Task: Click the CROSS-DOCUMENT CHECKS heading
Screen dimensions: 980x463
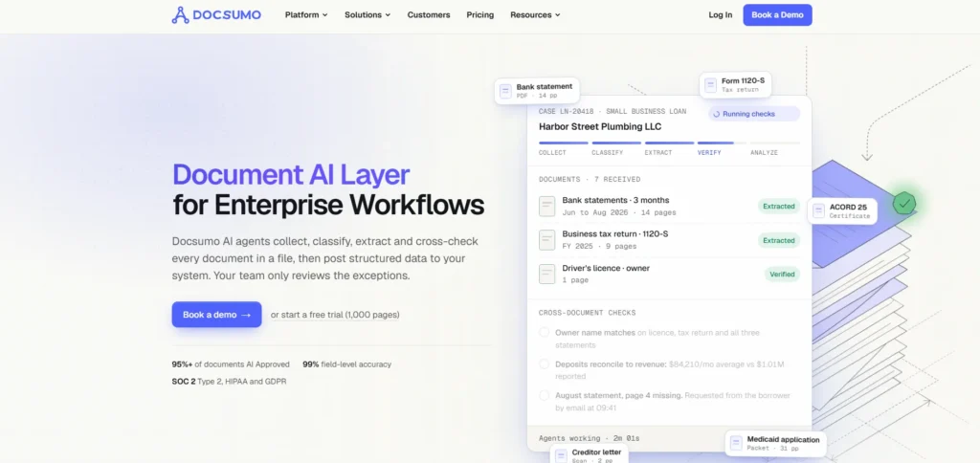Action: click(588, 313)
